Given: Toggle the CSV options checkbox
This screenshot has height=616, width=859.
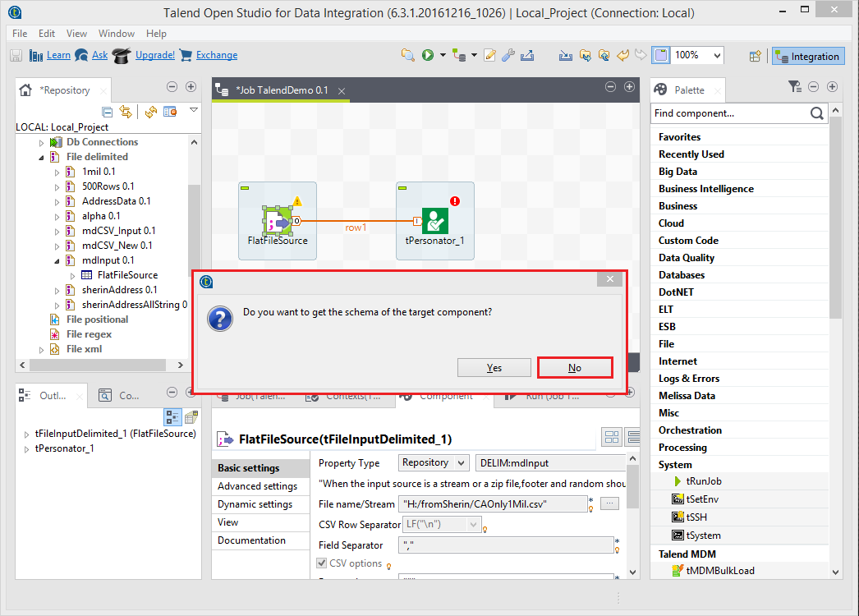Looking at the screenshot, I should (x=322, y=563).
